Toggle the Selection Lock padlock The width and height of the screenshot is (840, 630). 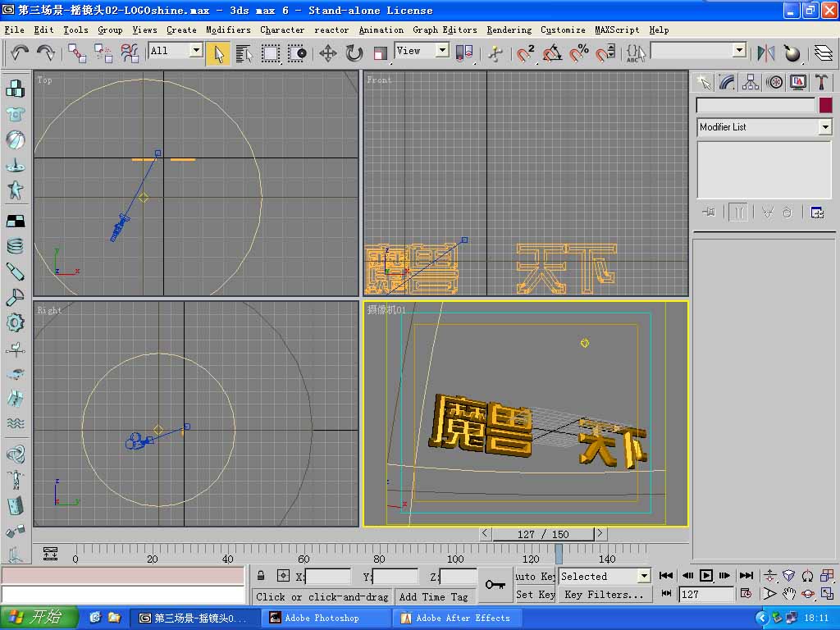pyautogui.click(x=260, y=576)
